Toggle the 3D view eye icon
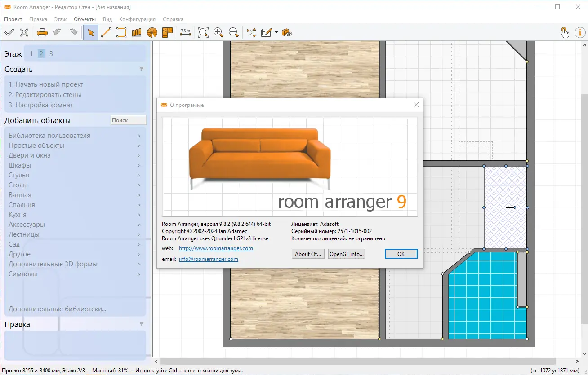Screen dimensions: 588x375 pos(287,32)
